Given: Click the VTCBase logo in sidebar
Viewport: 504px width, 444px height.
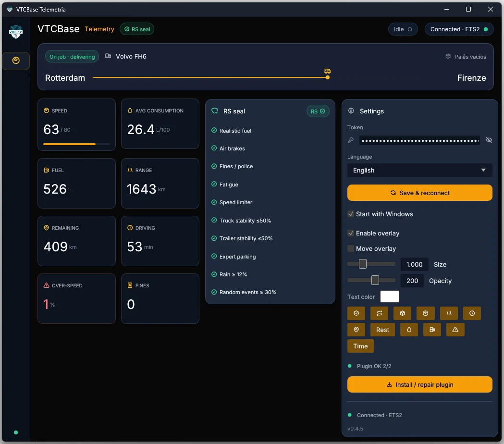Looking at the screenshot, I should pos(16,32).
